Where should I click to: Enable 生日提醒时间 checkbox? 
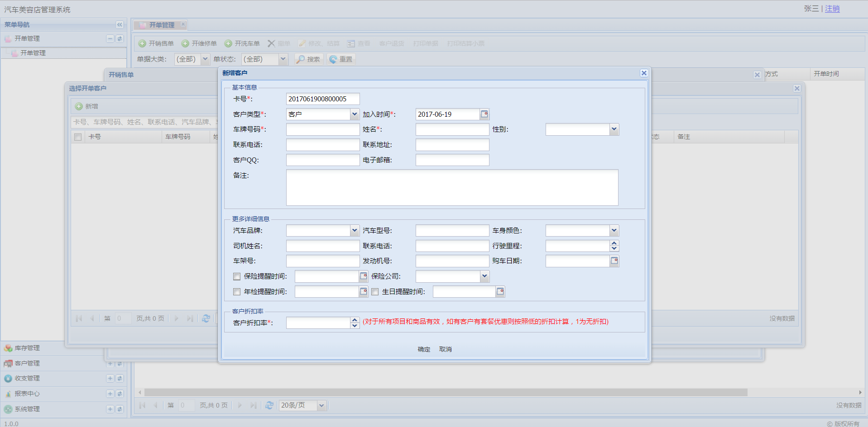click(375, 292)
